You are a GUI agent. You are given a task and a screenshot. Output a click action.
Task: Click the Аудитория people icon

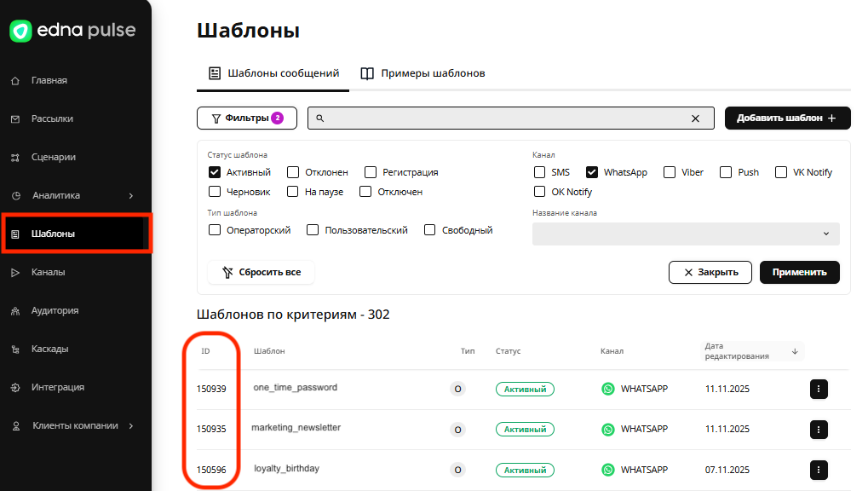[x=15, y=311]
